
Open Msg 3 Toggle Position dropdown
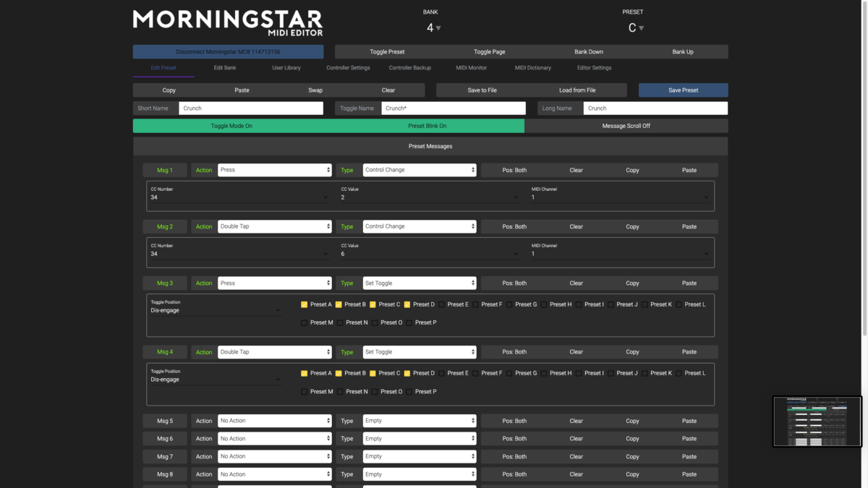(x=216, y=310)
